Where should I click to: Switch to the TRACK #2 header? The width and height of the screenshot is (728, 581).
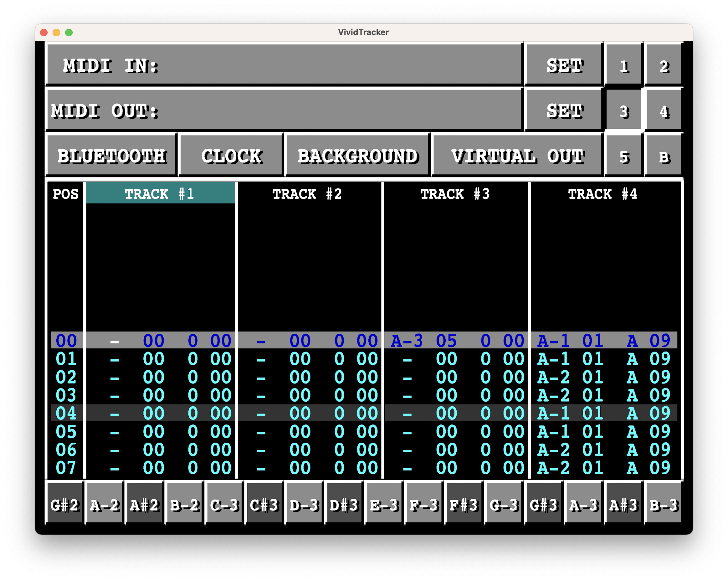click(x=307, y=194)
